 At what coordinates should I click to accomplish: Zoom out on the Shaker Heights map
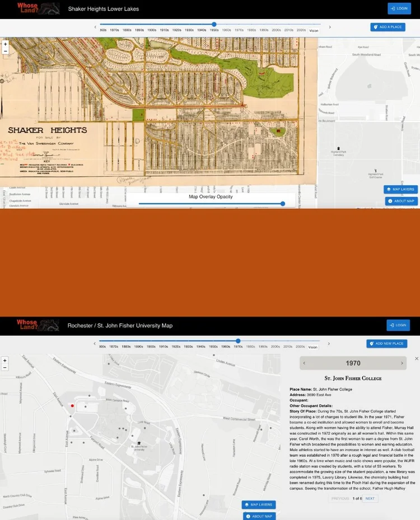pos(5,51)
